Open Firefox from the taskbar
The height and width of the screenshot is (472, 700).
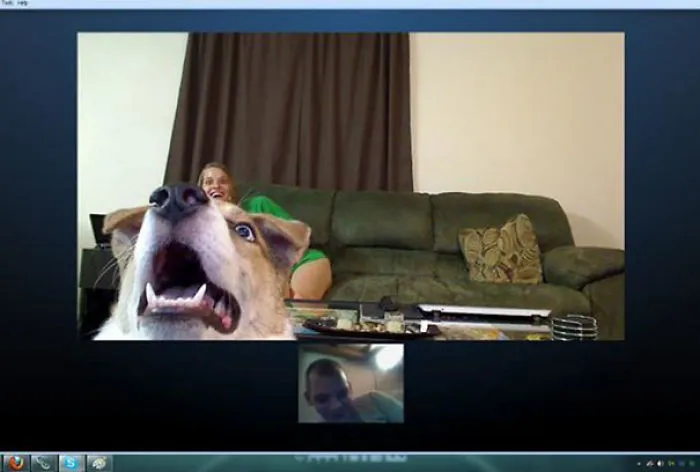16,463
